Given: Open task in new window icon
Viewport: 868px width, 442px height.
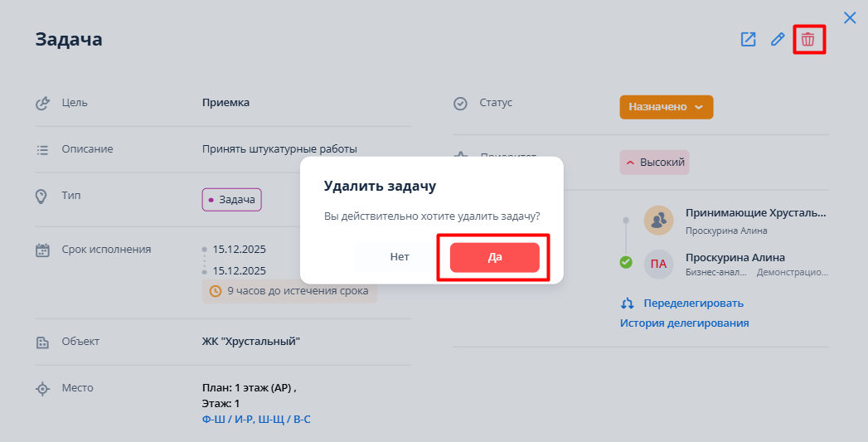Looking at the screenshot, I should pyautogui.click(x=748, y=39).
